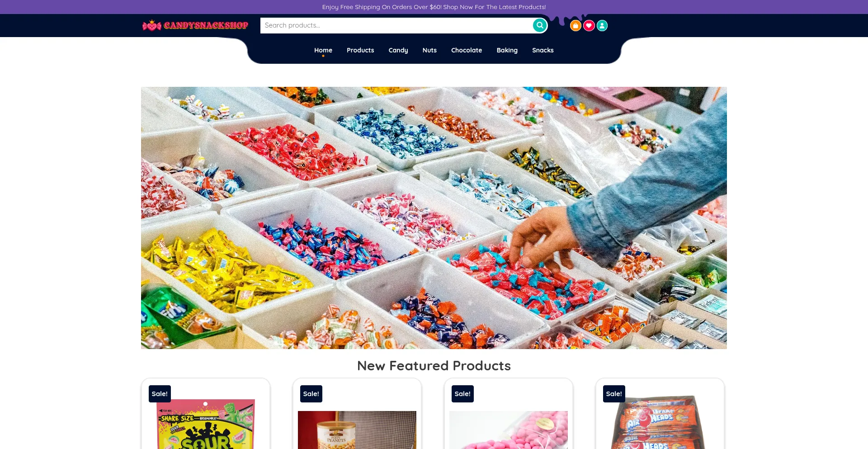Screen dimensions: 868x449
Task: Go to the Home menu item
Action: tap(323, 50)
